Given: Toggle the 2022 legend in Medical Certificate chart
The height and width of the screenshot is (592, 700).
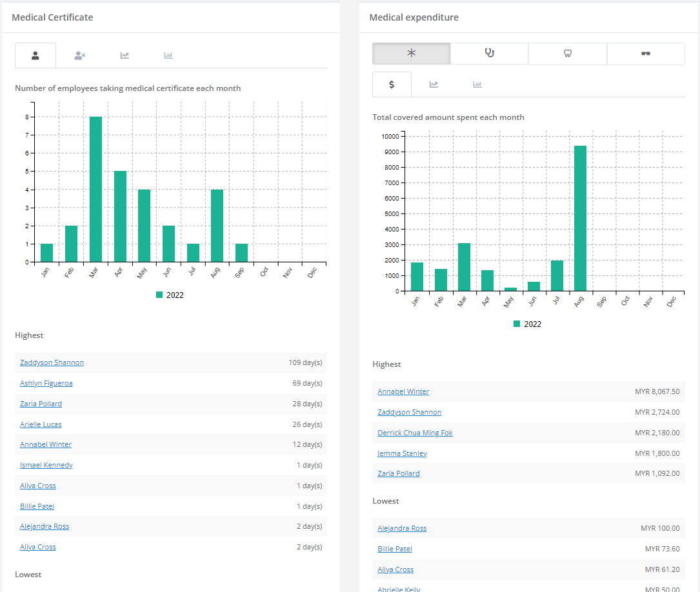Looking at the screenshot, I should tap(170, 295).
